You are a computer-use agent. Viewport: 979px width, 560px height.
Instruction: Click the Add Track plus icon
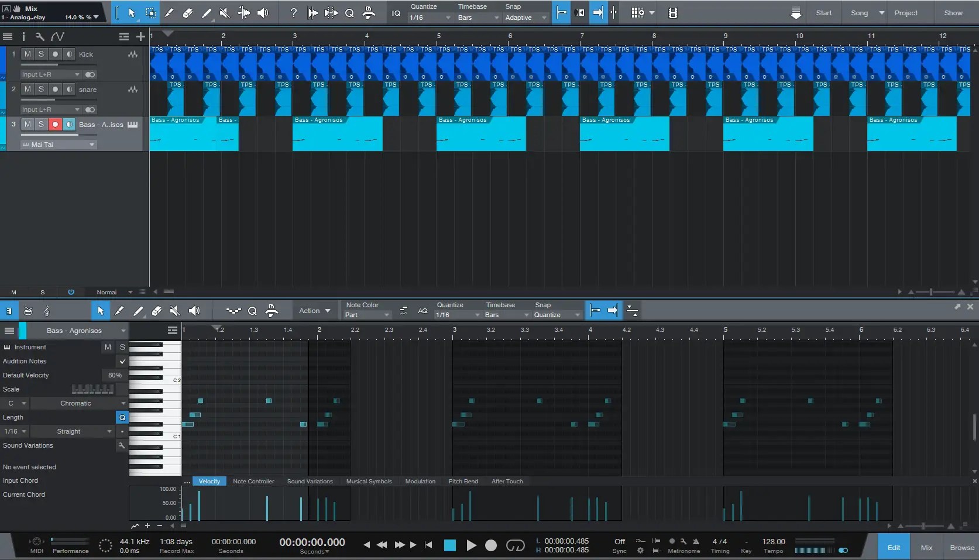tap(140, 37)
